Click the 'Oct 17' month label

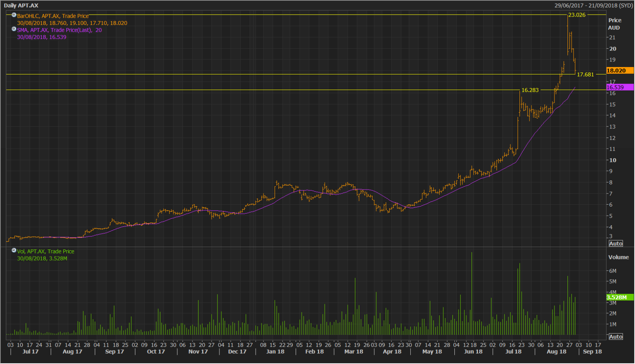pos(156,352)
